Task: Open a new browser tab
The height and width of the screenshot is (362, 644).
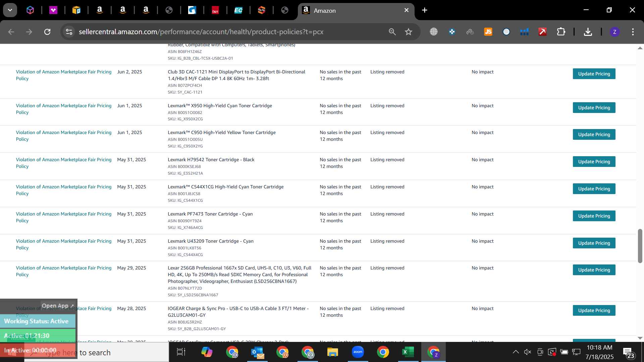Action: tap(425, 10)
